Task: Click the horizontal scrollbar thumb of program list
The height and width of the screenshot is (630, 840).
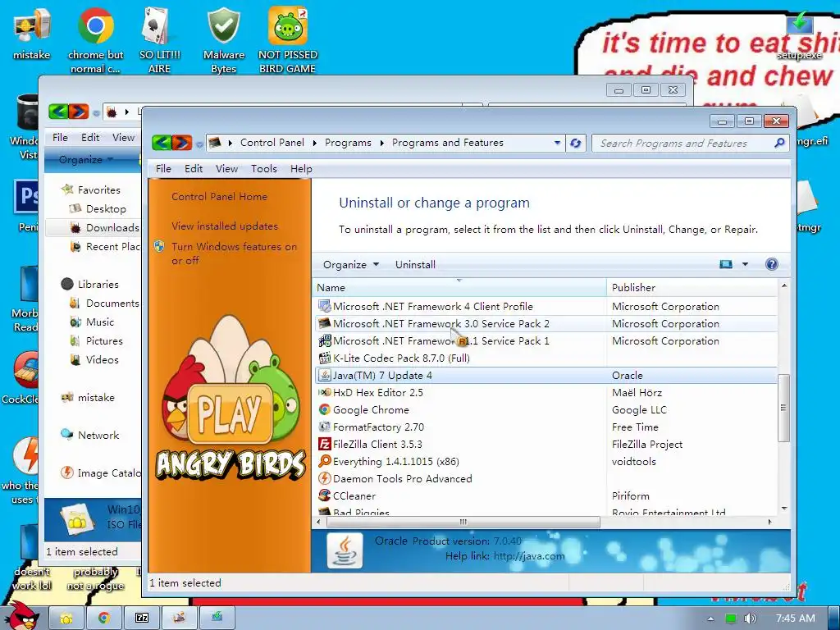Action: pos(463,522)
